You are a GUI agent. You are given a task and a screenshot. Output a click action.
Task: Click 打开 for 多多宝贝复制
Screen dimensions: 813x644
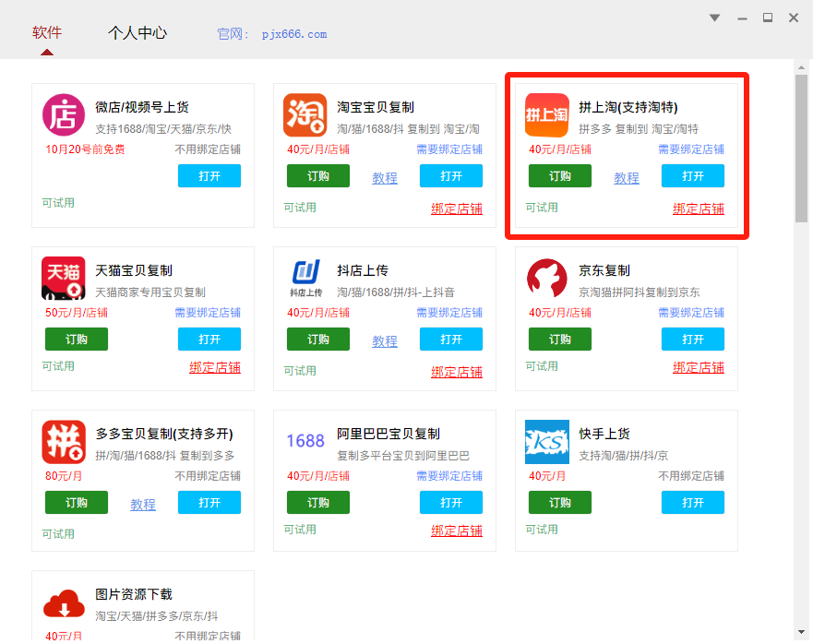pos(209,503)
